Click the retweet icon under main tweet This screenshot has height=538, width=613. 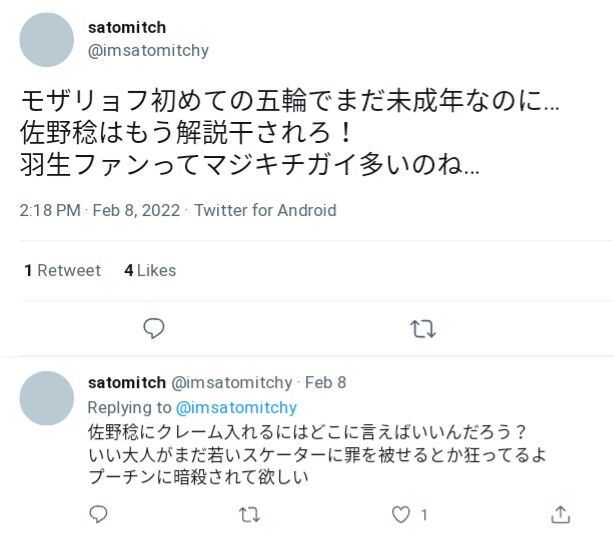(x=423, y=329)
